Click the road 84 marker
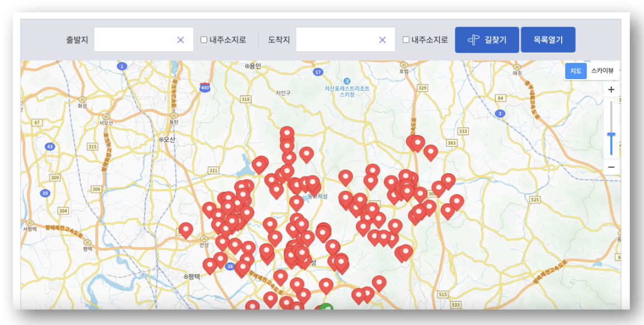Viewport: 644px width, 325px height. [500, 98]
